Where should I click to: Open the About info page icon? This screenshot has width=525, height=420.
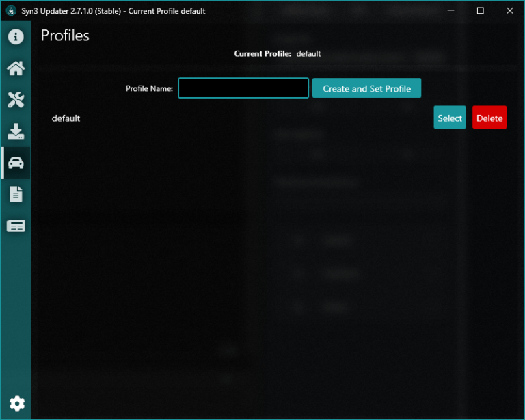pos(16,36)
